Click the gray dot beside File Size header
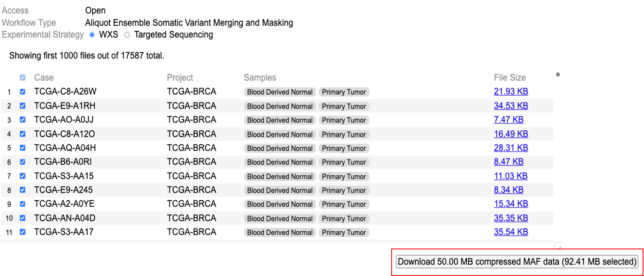Screen dimensions: 644x276 click(558, 75)
